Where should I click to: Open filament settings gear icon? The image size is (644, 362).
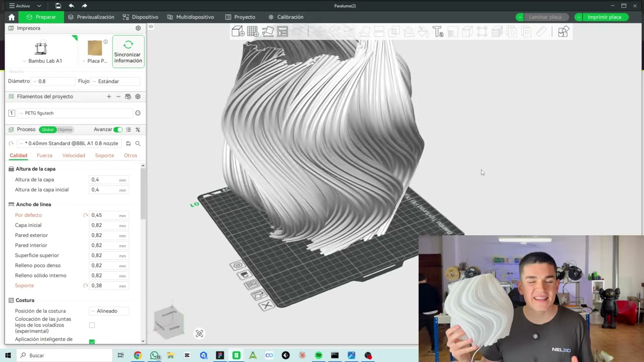(138, 97)
